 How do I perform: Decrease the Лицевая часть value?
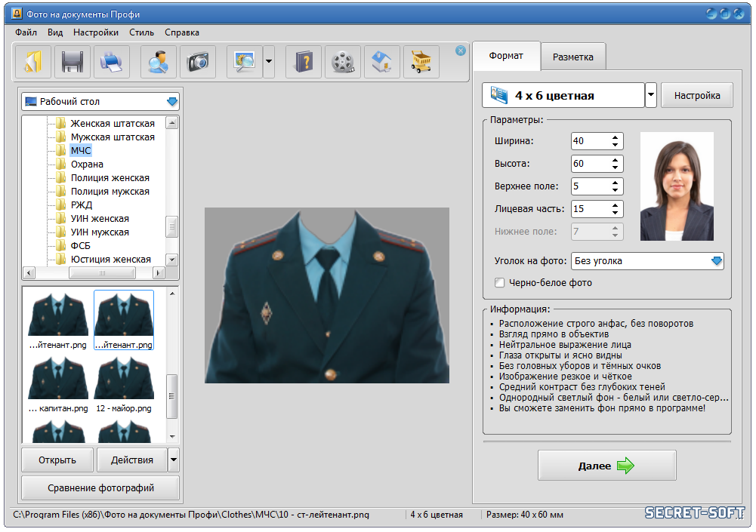[x=616, y=213]
